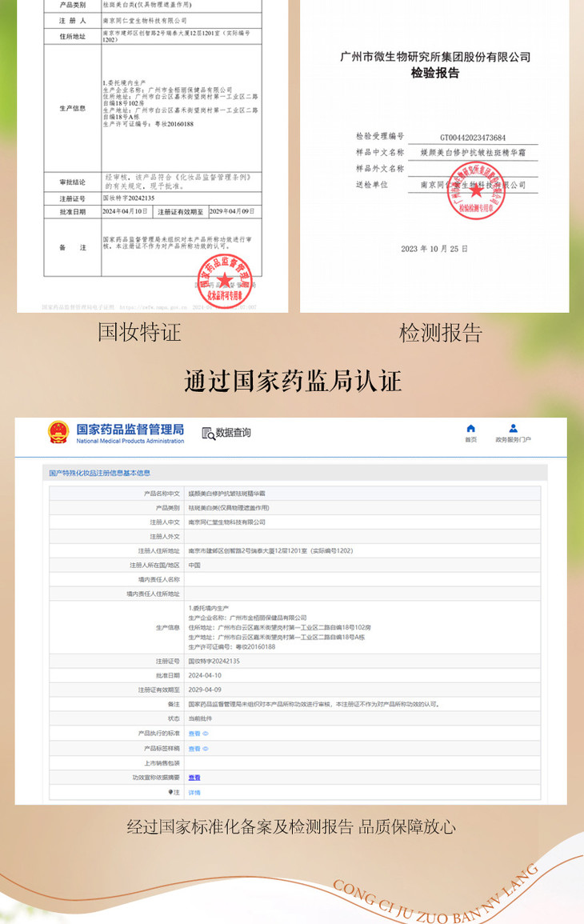Click the red stamp on the inspection report
Screen dimensions: 584x924
coord(477,190)
